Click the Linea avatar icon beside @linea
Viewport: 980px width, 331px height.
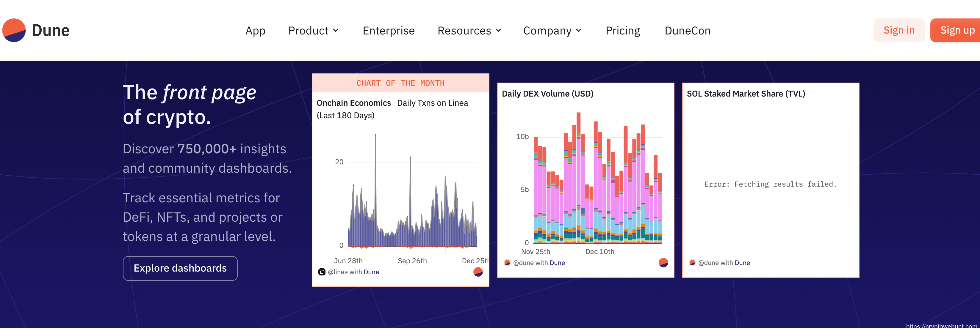pos(322,272)
